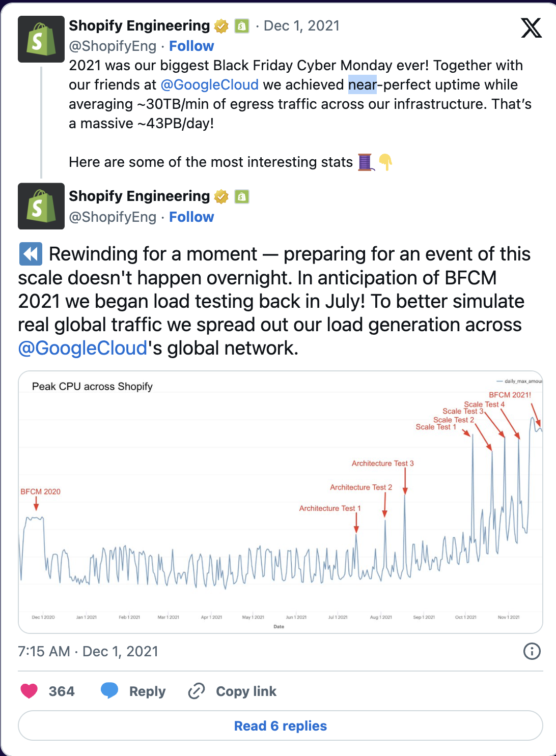
Task: Click the rewind emoji icon
Action: (x=31, y=254)
